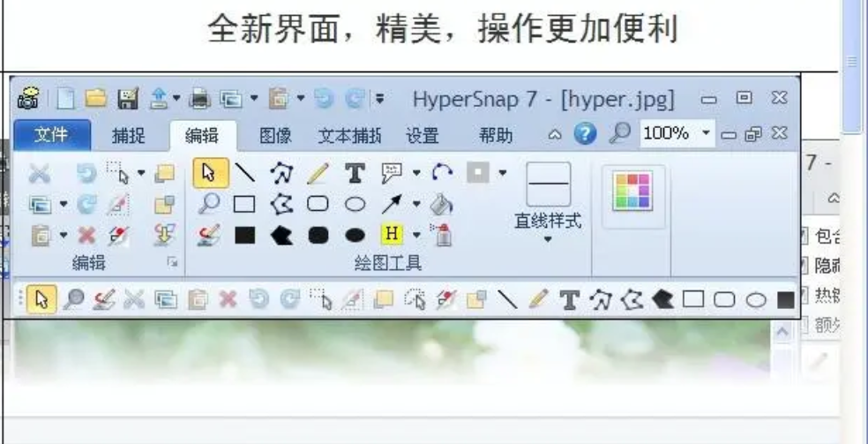
Task: Choose the arrow line drawing tool
Action: coord(392,204)
